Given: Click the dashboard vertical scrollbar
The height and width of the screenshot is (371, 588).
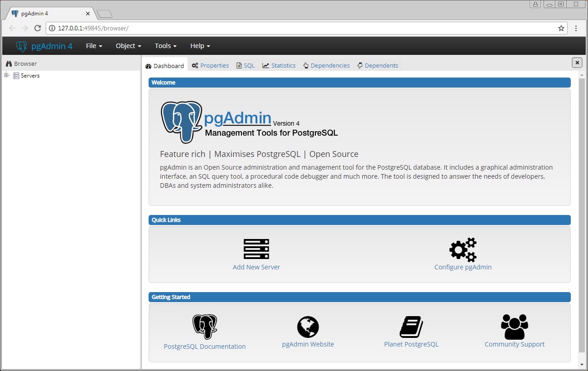Looking at the screenshot, I should pyautogui.click(x=582, y=215).
